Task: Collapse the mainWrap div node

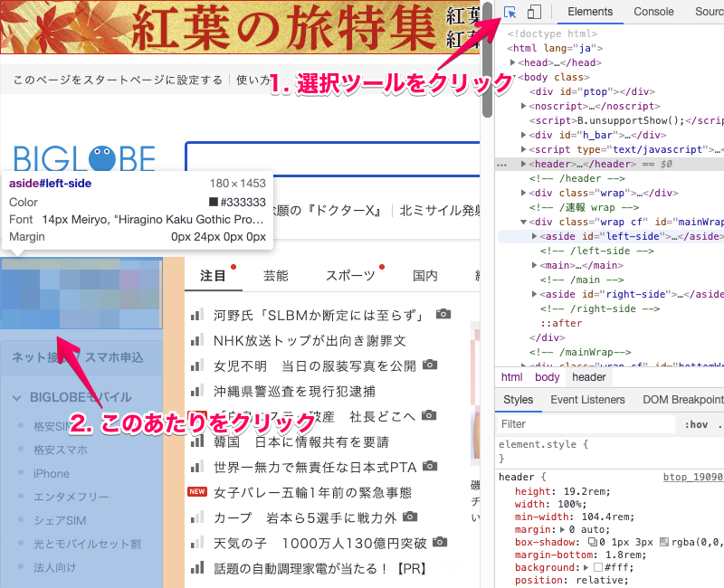Action: [x=524, y=223]
